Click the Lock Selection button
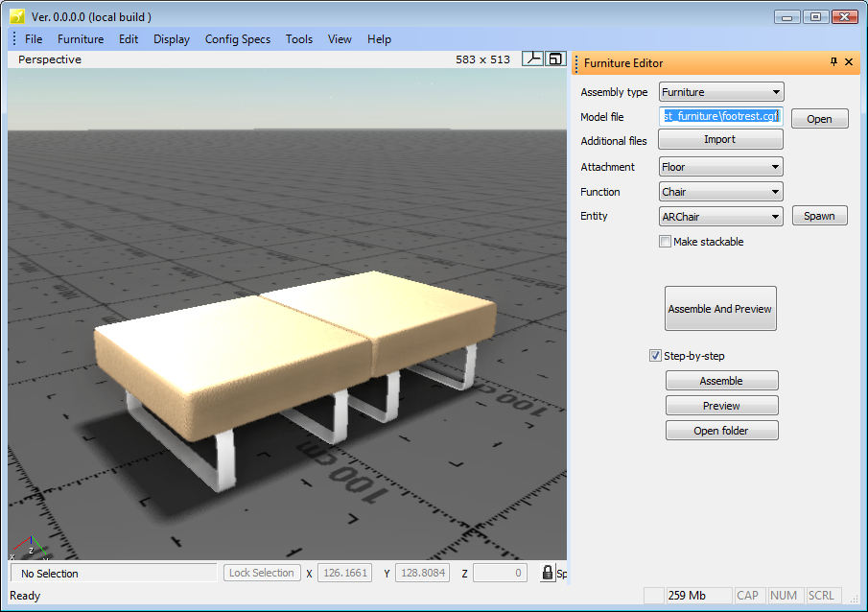Viewport: 868px width, 612px height. point(262,573)
